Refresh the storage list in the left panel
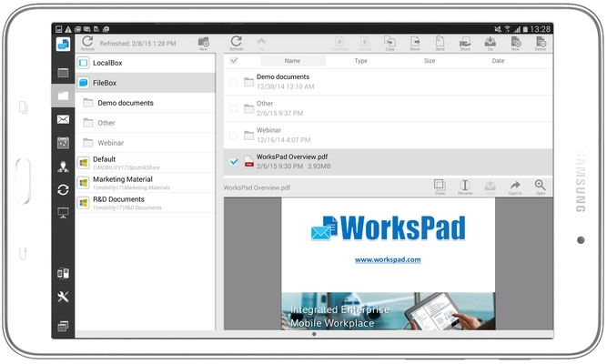The image size is (607, 364). pyautogui.click(x=87, y=44)
